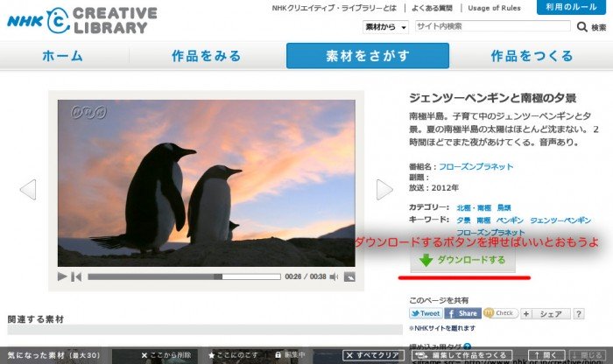Open the ホーム tab

pyautogui.click(x=63, y=56)
